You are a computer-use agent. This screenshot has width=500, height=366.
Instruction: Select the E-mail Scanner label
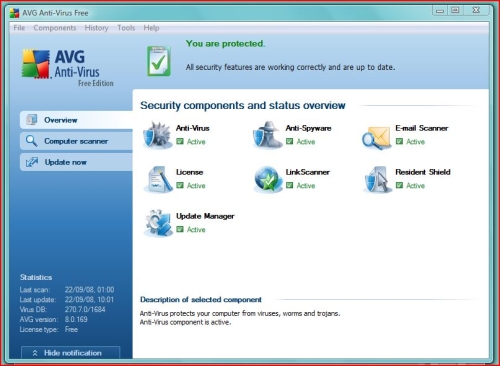click(422, 128)
